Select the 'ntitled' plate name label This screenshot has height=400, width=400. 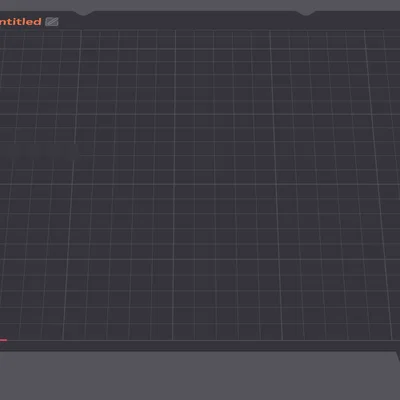pos(20,22)
